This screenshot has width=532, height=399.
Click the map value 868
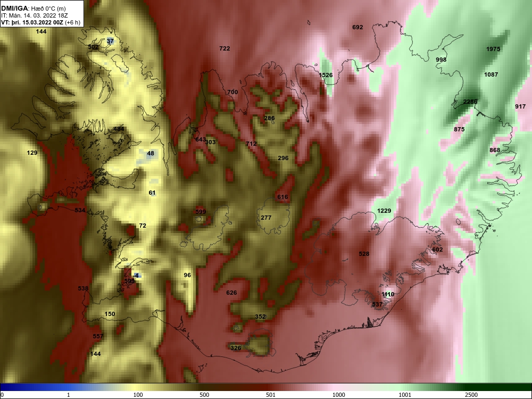tap(495, 150)
